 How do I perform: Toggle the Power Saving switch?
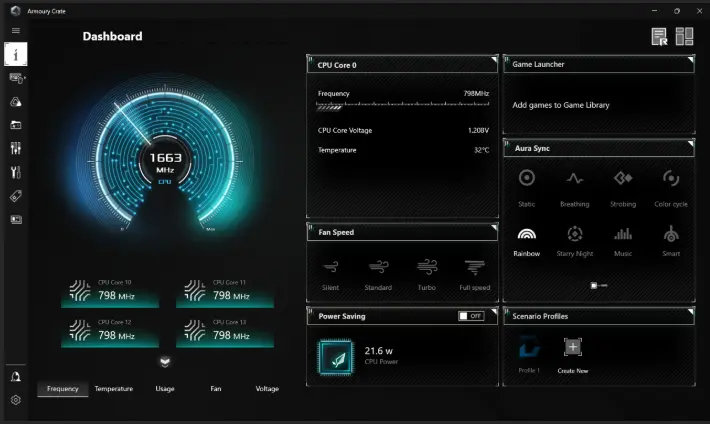click(x=470, y=316)
